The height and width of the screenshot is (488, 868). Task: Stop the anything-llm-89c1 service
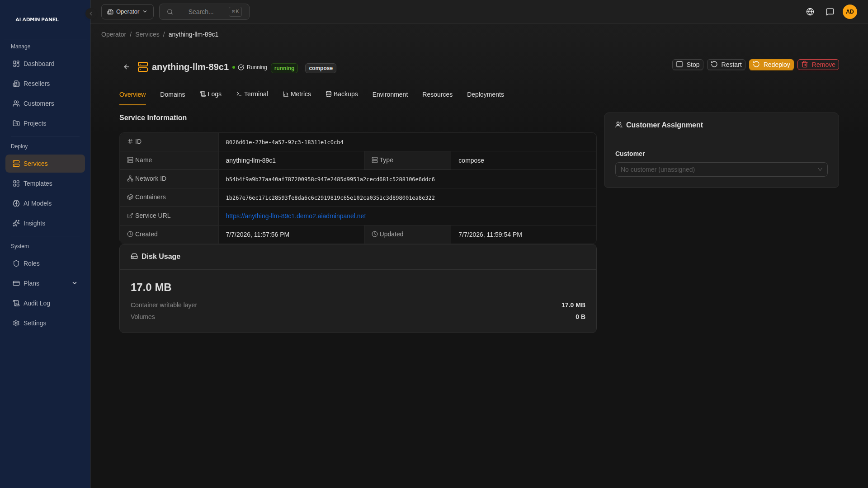688,65
